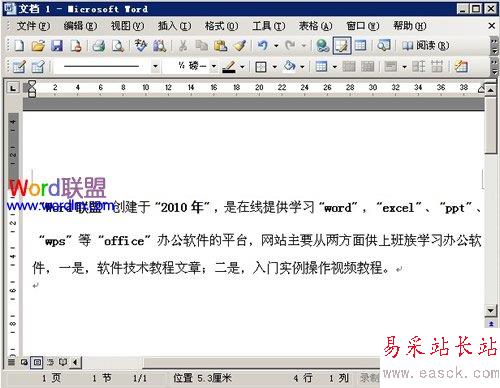This screenshot has width=500, height=388.
Task: Open the 文件(F) menu
Action: click(33, 26)
